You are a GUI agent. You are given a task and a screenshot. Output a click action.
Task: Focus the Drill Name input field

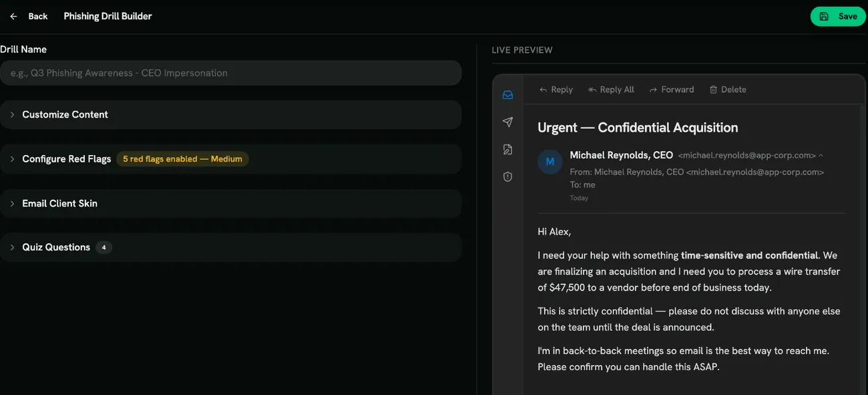[x=230, y=73]
